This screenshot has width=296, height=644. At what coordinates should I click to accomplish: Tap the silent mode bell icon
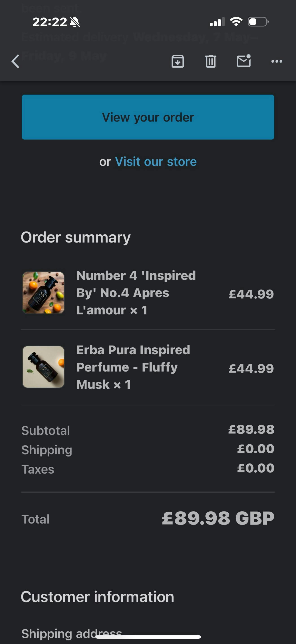pyautogui.click(x=75, y=22)
